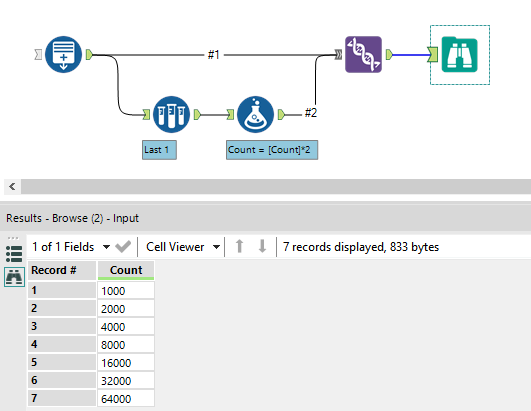Click the 'Record #' column header

[62, 270]
